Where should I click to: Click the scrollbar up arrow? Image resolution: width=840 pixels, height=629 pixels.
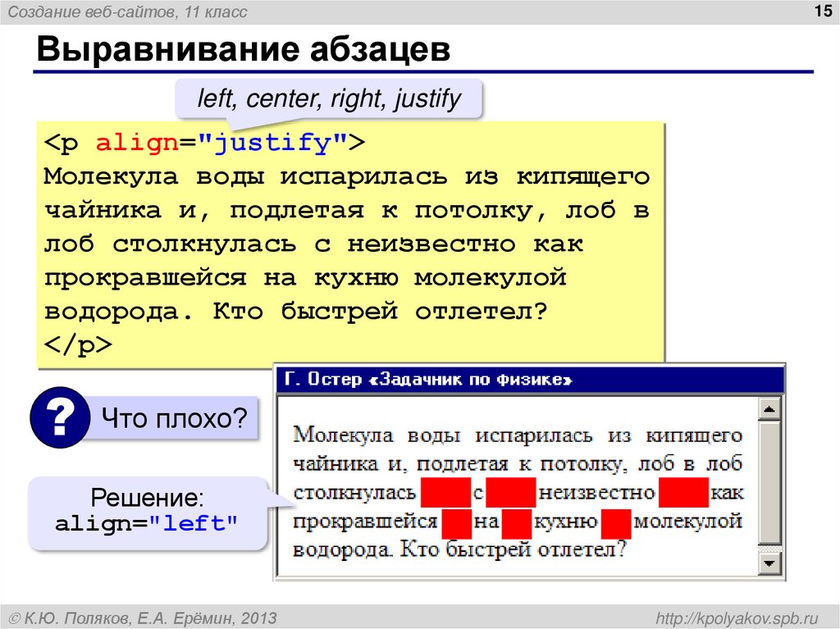768,407
